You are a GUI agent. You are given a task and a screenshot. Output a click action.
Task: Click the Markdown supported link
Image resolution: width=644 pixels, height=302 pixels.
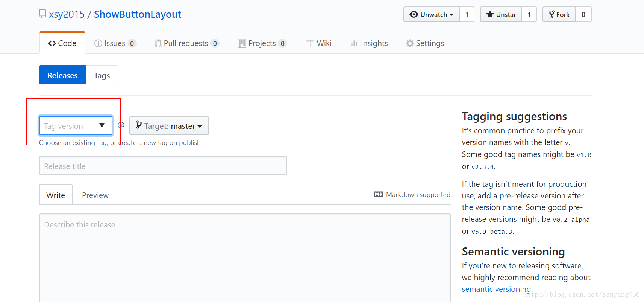pos(412,194)
